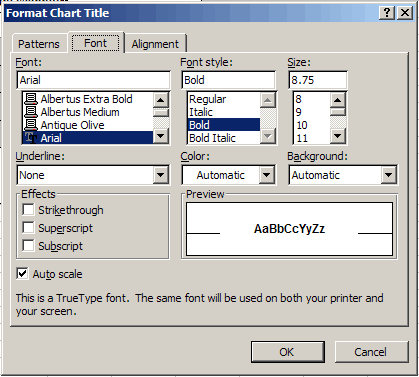Click printer icon beside Antique Olive

[31, 125]
